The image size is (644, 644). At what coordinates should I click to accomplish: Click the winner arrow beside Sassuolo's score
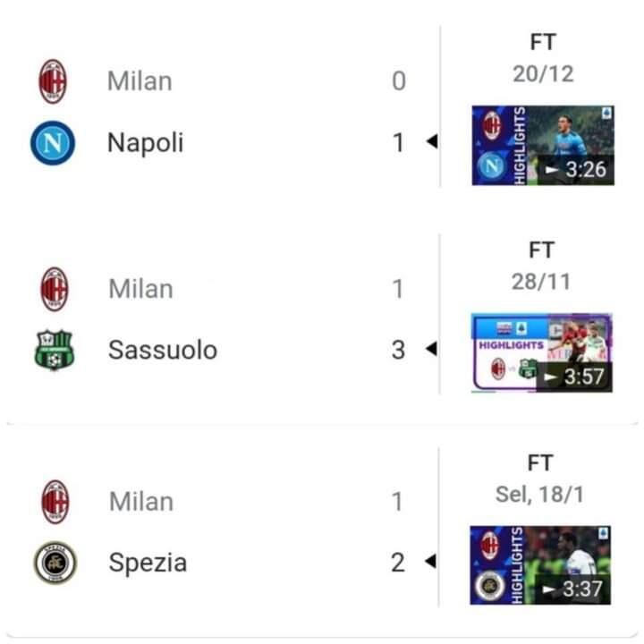pyautogui.click(x=430, y=350)
